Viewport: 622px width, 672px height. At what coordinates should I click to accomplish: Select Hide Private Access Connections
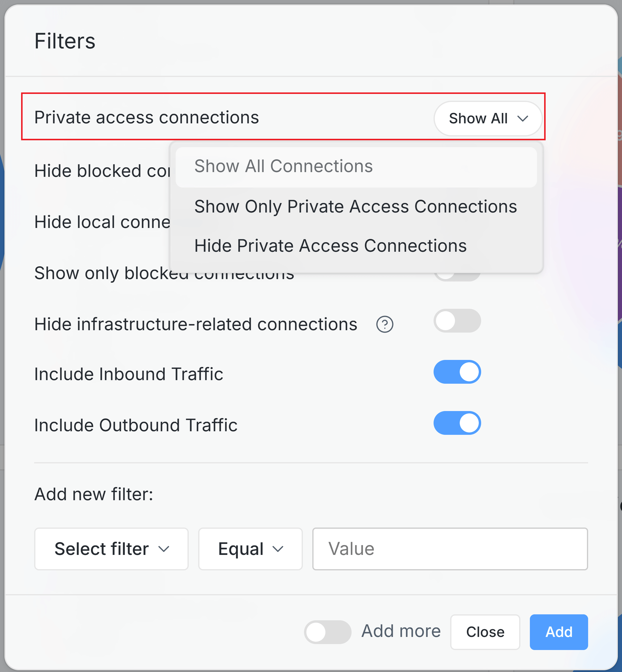tap(330, 245)
